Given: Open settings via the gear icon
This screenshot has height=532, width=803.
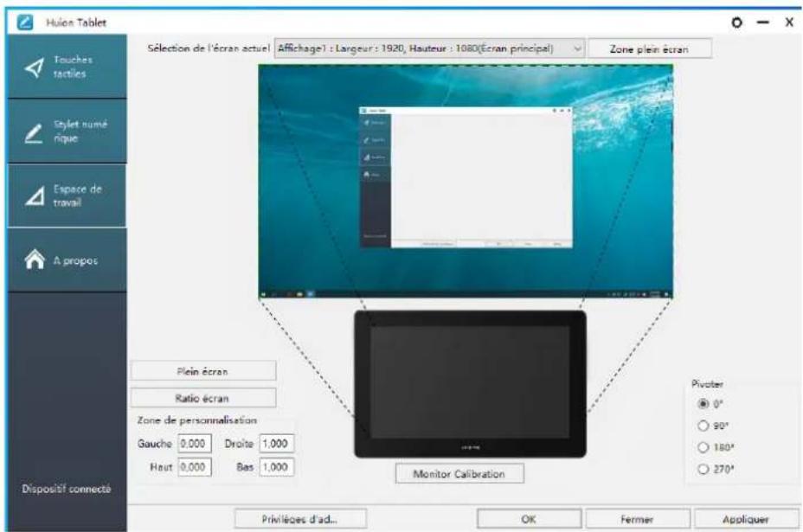Looking at the screenshot, I should pos(736,22).
